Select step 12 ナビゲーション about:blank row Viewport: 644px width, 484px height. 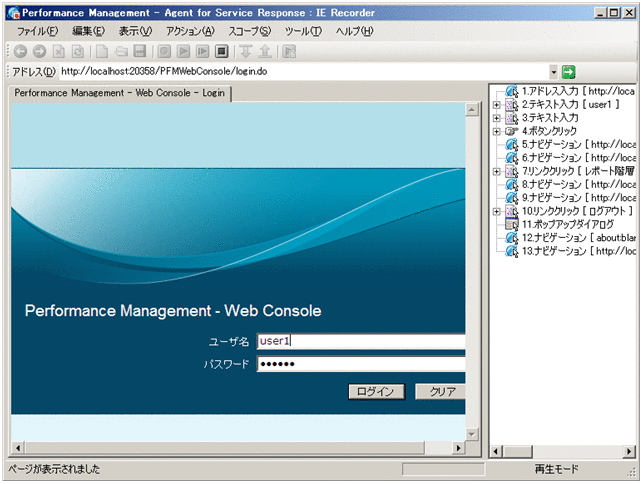click(x=578, y=238)
